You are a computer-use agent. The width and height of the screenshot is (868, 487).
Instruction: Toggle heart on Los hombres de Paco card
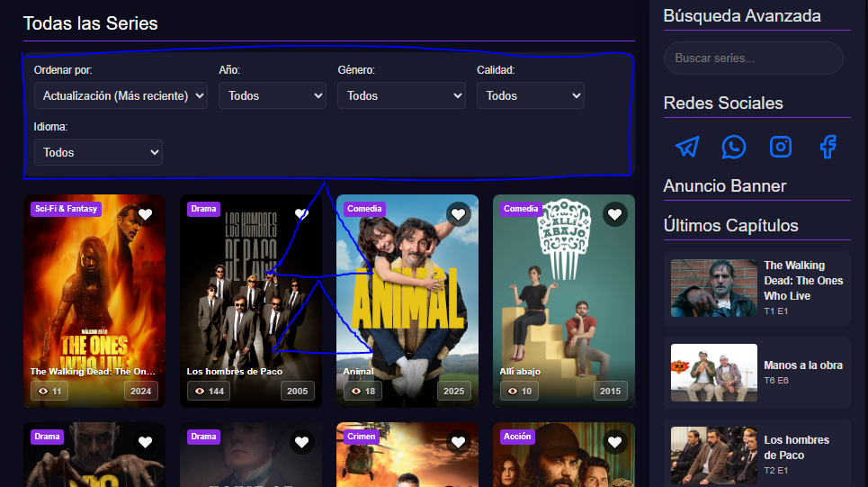[301, 214]
